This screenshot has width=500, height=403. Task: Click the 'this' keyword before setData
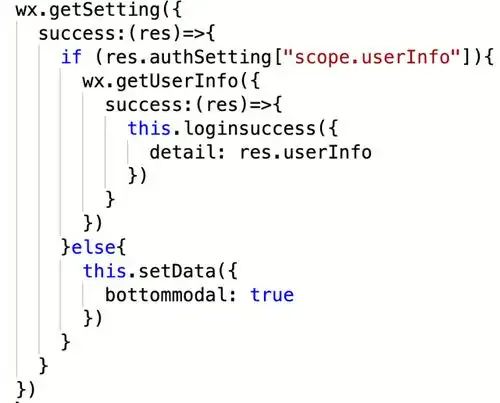pyautogui.click(x=105, y=271)
